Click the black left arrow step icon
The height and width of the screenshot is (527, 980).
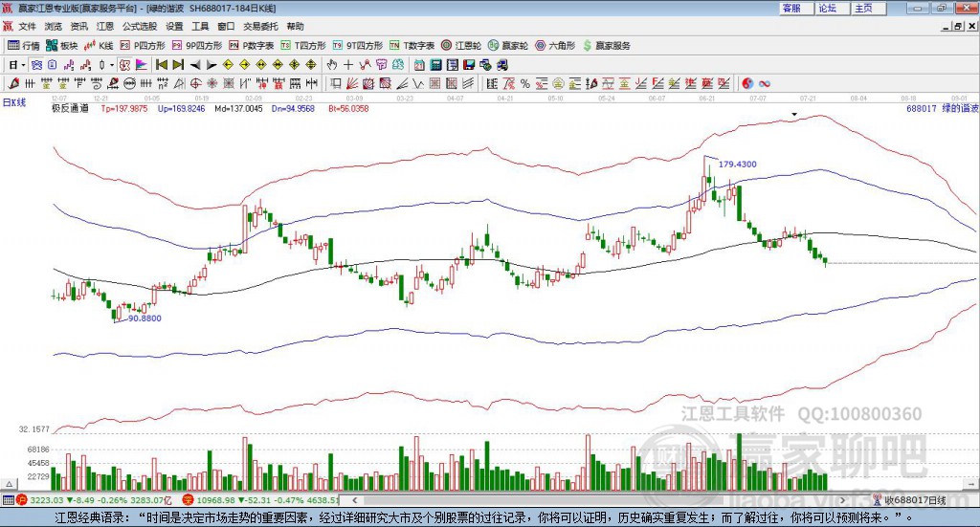(x=195, y=65)
